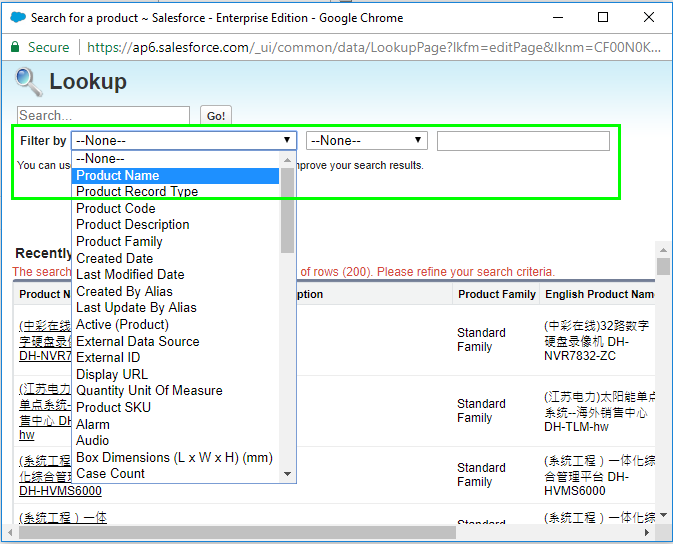Click the filter value text field
Screen dimensions: 673x544
(523, 141)
